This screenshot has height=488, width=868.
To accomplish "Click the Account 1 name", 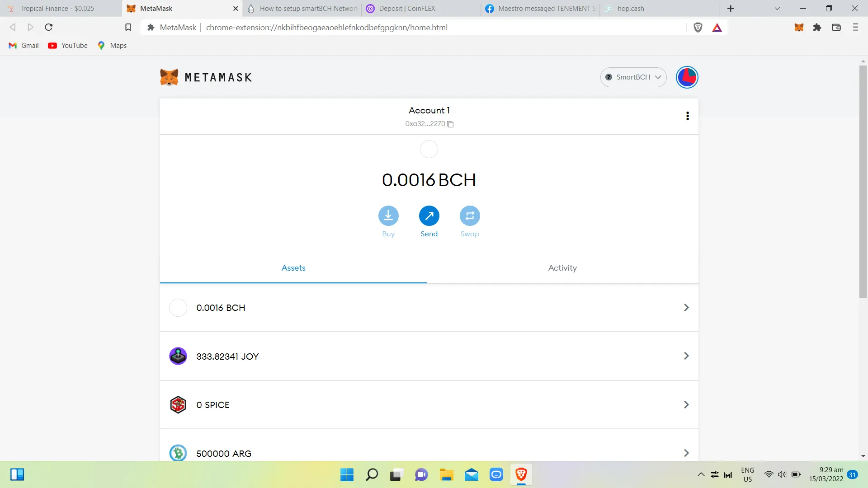I will tap(429, 110).
